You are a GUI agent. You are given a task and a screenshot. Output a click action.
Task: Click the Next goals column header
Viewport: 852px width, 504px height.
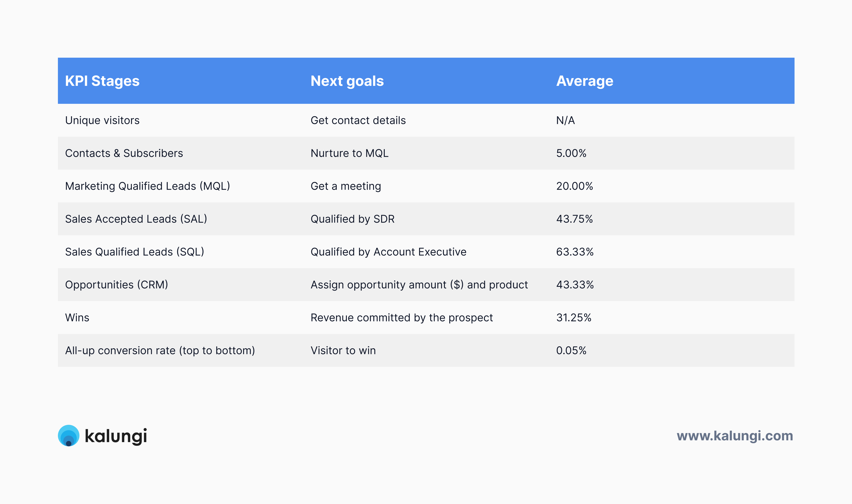pyautogui.click(x=347, y=81)
